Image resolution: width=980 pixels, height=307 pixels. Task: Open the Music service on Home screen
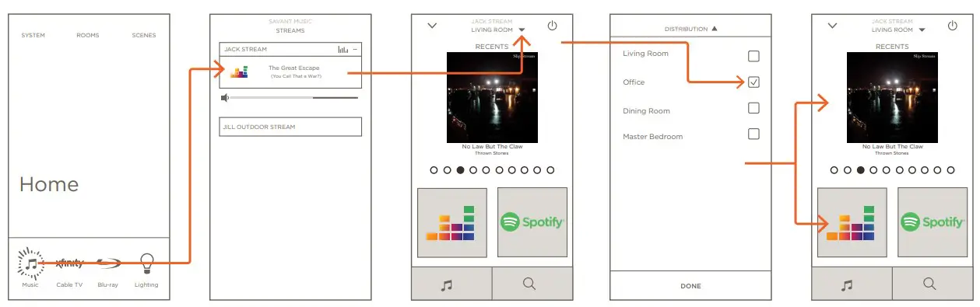(30, 263)
